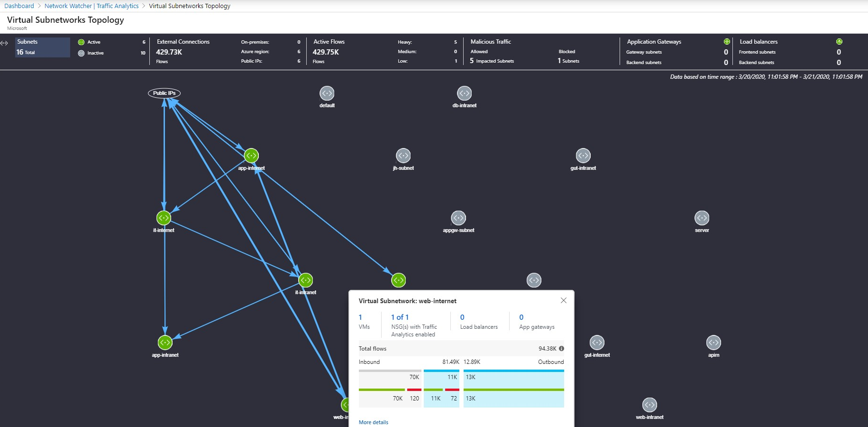The image size is (868, 427).
Task: Open More details for web-internet
Action: (x=373, y=422)
